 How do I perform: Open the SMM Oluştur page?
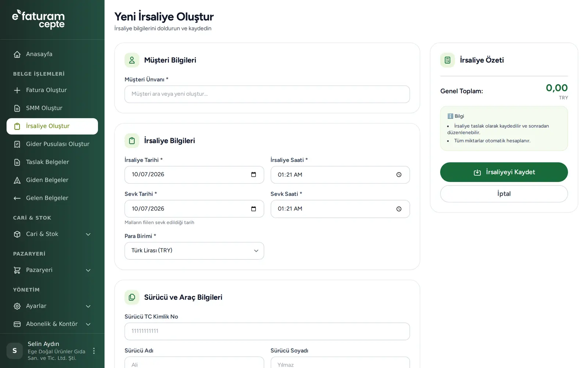point(52,108)
